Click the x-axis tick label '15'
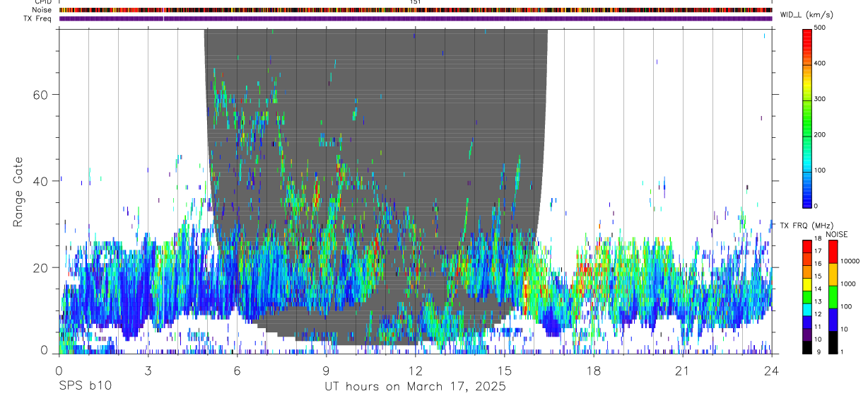Viewport: 868px width, 401px height. pos(505,371)
